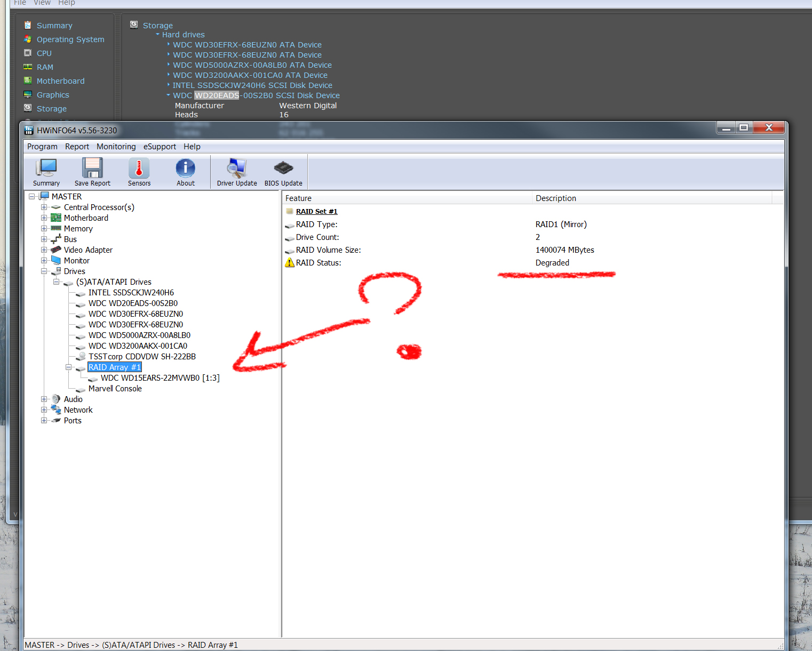Click the MASTER computer icon in tree

(45, 196)
